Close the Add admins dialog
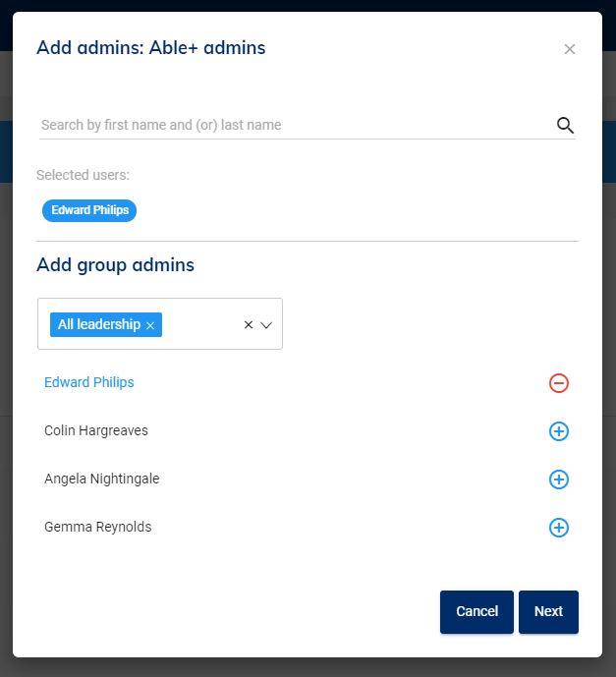This screenshot has width=616, height=677. [570, 49]
